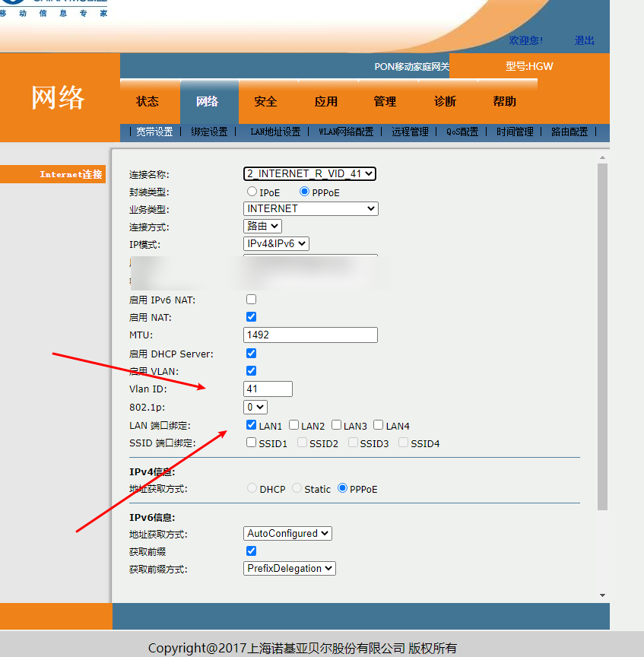The image size is (644, 657).
Task: Click the Vlan ID input field
Action: 268,389
